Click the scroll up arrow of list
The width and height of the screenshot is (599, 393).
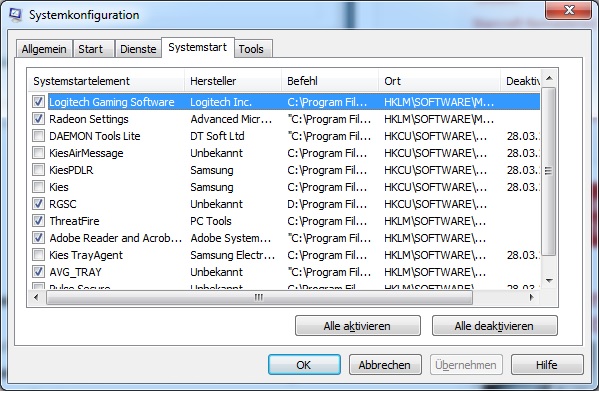click(x=549, y=78)
